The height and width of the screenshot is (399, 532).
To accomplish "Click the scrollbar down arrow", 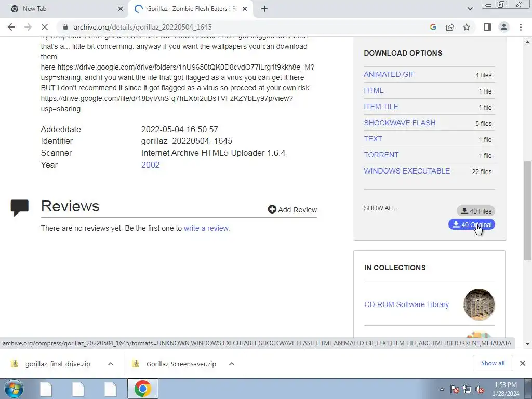I will click(x=528, y=344).
